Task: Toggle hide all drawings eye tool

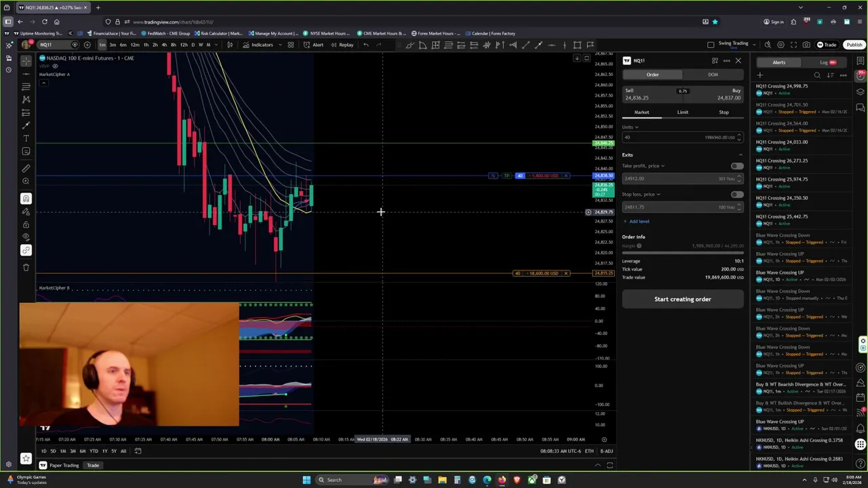Action: coord(26,237)
